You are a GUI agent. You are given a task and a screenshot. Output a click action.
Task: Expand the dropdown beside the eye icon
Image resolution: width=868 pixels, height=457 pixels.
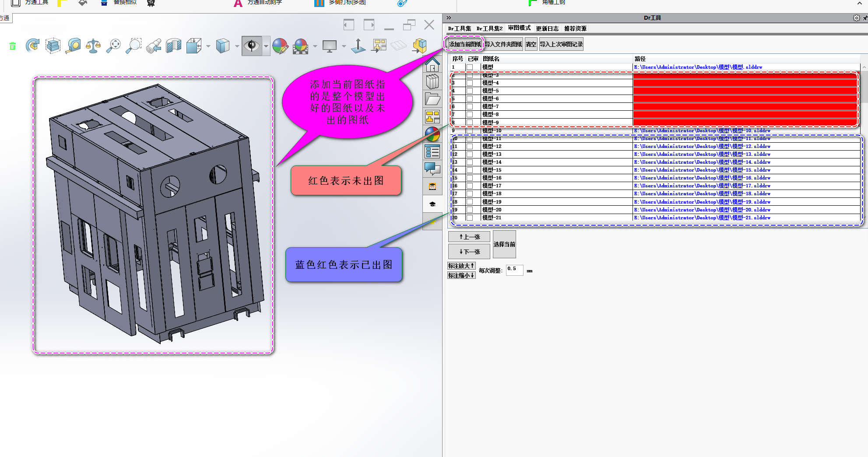pyautogui.click(x=266, y=45)
